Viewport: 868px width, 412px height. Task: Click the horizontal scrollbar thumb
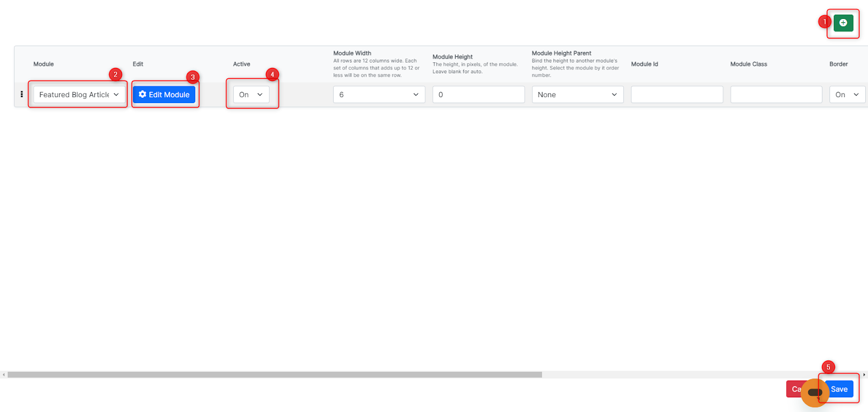pos(275,375)
